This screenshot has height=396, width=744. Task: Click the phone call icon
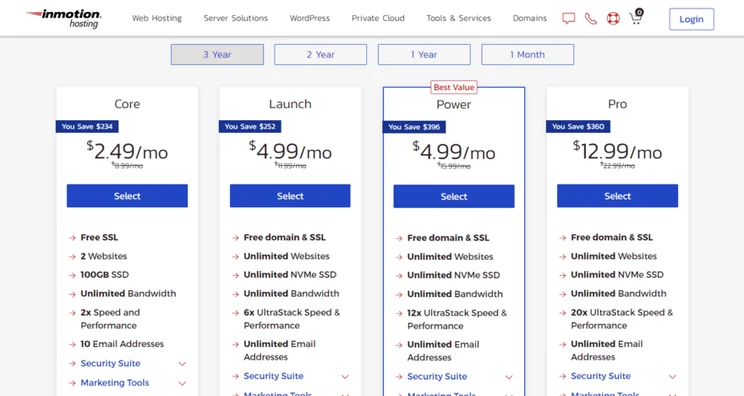click(591, 18)
